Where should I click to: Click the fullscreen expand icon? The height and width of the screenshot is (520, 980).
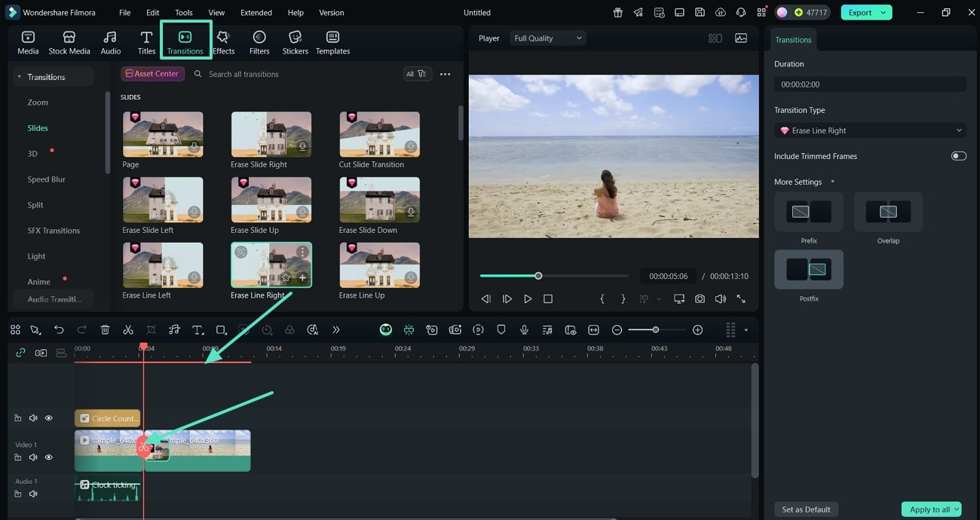pos(741,299)
